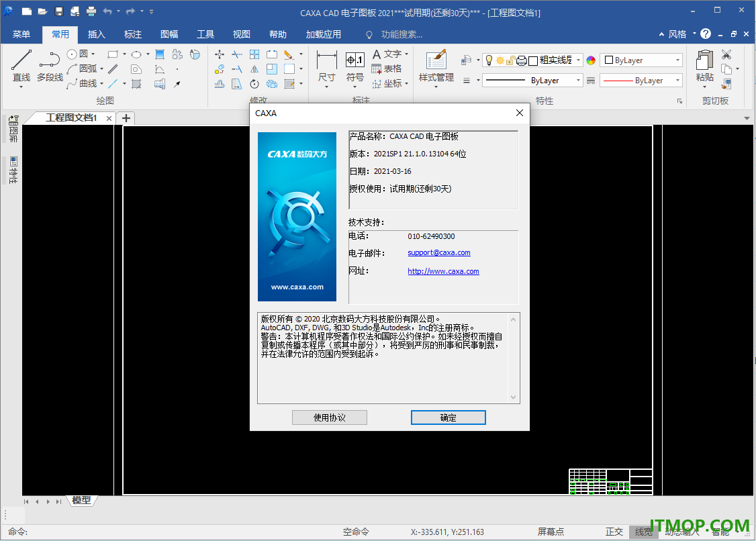Click the open file folder icon
This screenshot has height=541, width=756.
point(42,11)
